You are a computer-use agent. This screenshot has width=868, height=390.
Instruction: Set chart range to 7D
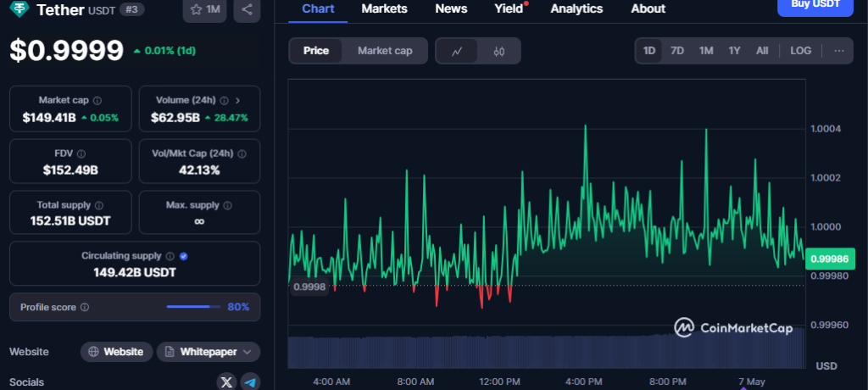[677, 51]
